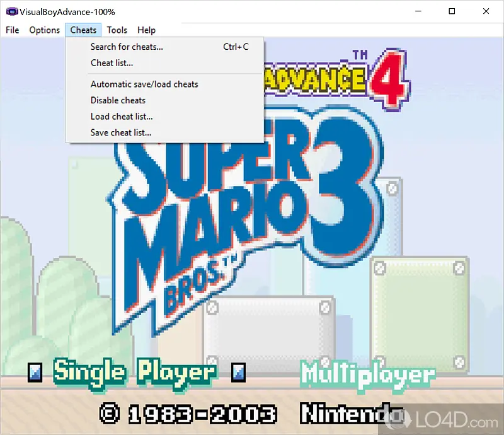Click the VisualBoyAdvance app icon in title bar

(11, 11)
